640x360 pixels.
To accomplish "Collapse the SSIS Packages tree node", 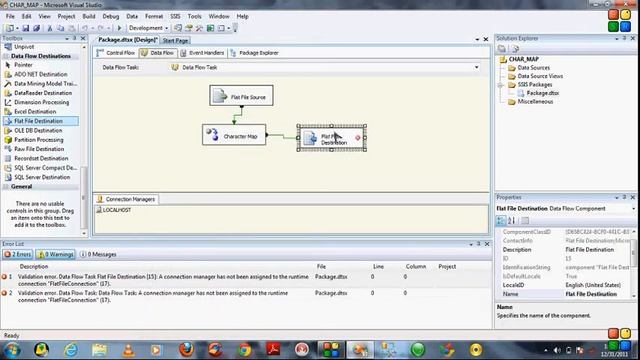I will tap(500, 85).
